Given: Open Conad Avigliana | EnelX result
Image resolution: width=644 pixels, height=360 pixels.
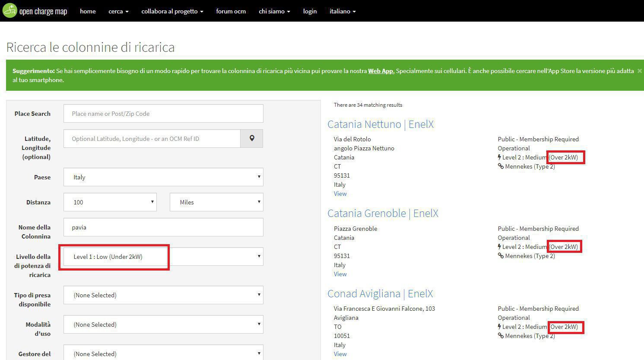Looking at the screenshot, I should click(380, 294).
